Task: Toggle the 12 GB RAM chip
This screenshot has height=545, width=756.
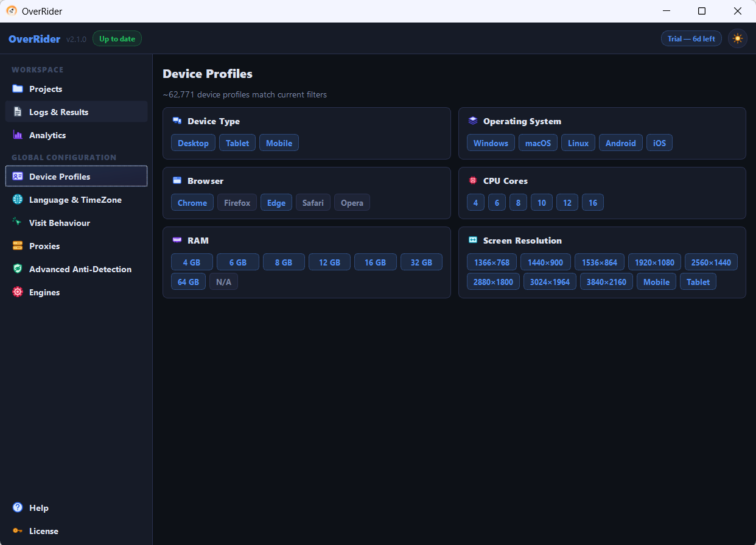Action: [x=329, y=262]
